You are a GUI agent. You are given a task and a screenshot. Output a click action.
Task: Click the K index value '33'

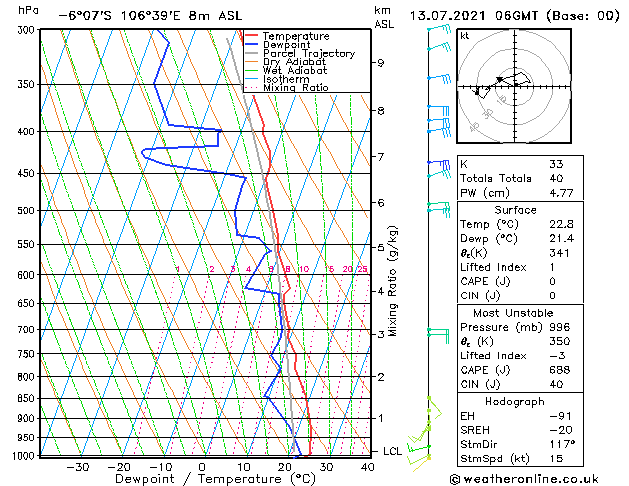pyautogui.click(x=556, y=164)
